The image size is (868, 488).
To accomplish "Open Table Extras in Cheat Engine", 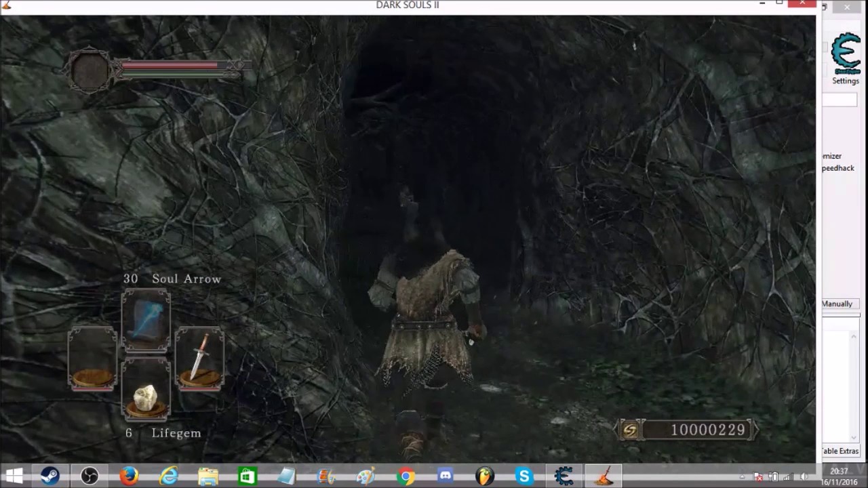I will tap(841, 451).
